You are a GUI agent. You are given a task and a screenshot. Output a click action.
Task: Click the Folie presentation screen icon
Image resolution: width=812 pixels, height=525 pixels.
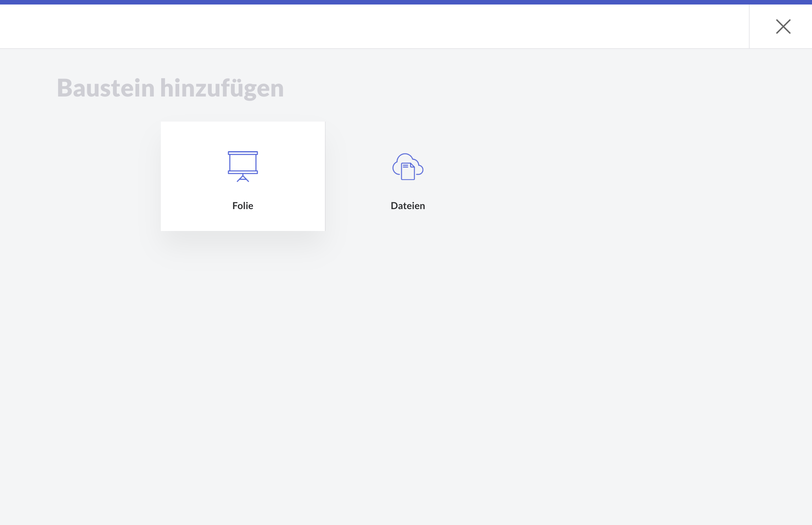tap(243, 166)
